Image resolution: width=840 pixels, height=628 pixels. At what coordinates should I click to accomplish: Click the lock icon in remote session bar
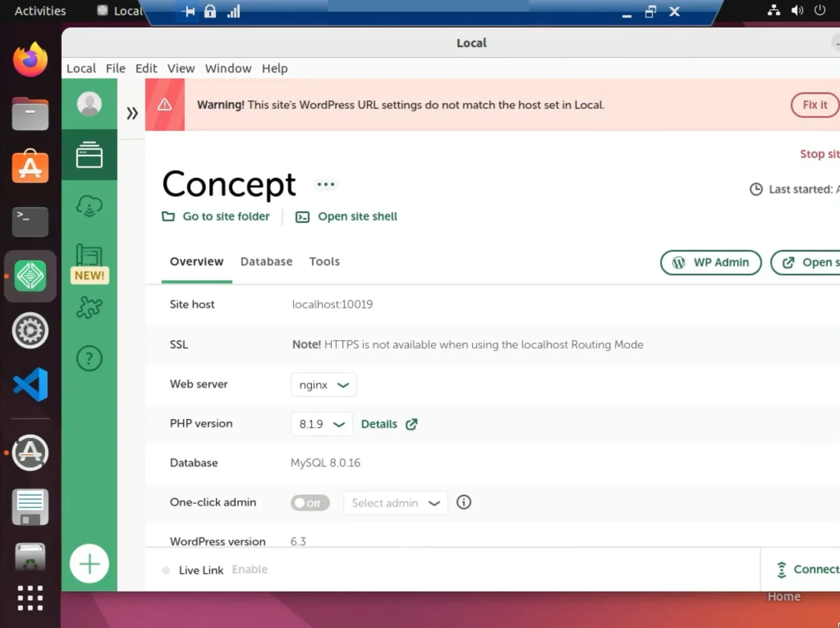(210, 11)
